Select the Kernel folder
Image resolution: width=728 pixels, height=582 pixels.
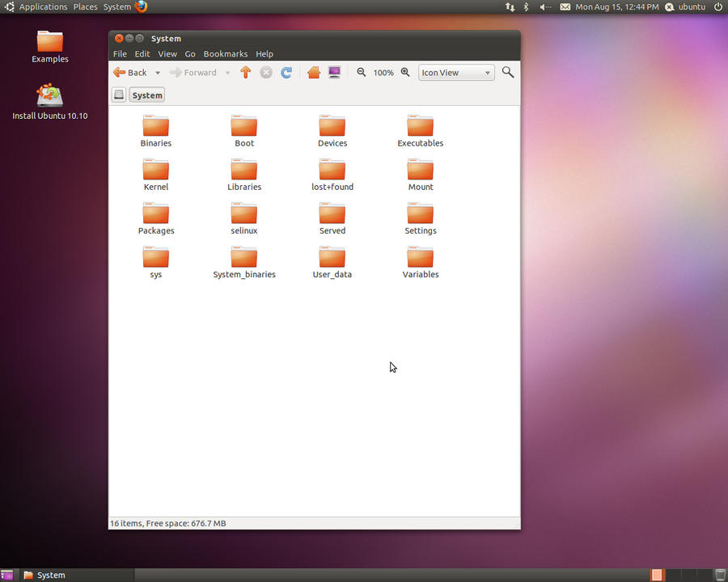156,175
